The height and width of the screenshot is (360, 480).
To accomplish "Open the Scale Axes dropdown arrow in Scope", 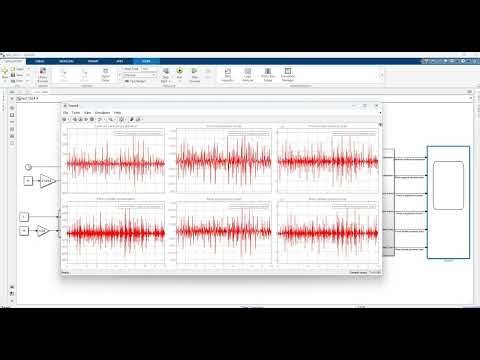I will pyautogui.click(x=126, y=119).
